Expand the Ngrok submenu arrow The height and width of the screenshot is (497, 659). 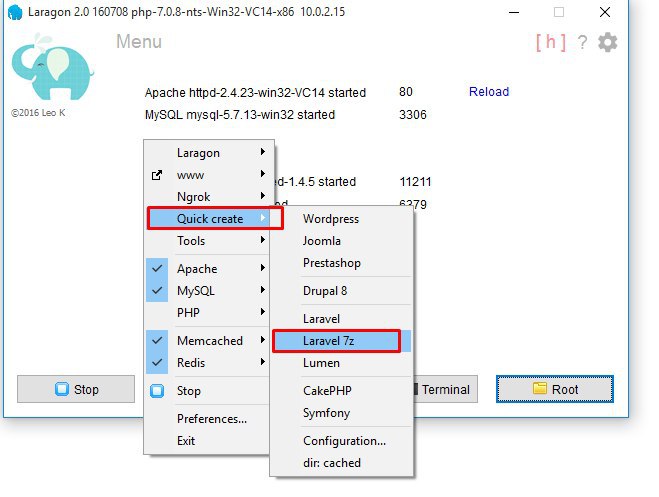[263, 196]
